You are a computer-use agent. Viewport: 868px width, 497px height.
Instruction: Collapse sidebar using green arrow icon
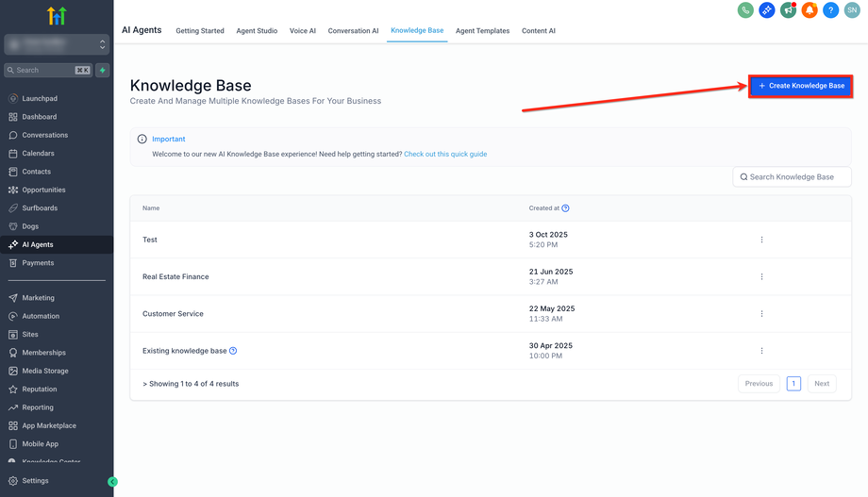click(112, 482)
